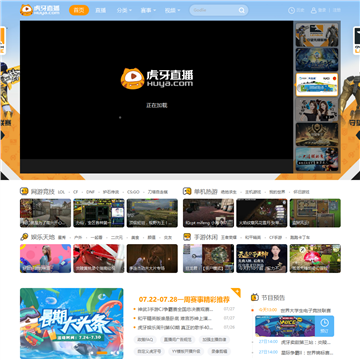Click the WUCG schedule preview image

[x=285, y=326]
